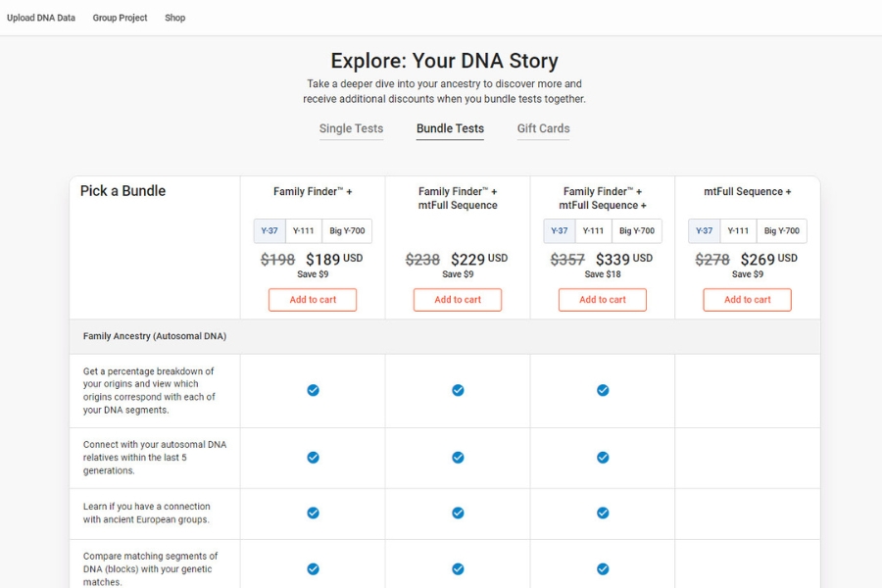Open the Gift Cards tab
Viewport: 882px width, 588px height.
point(543,128)
